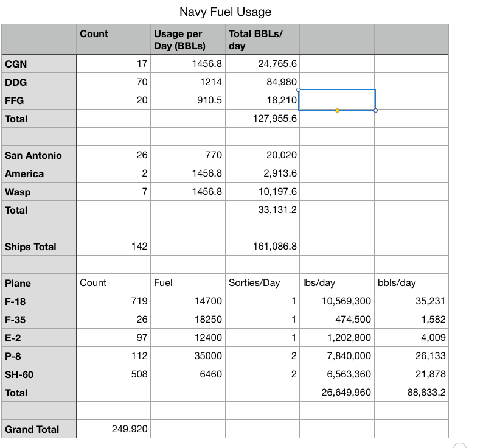Click the circular button below the table corner
Screen dimensions: 500x448
pos(460,446)
